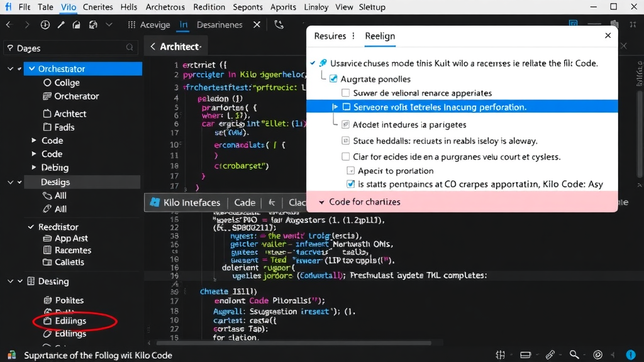Switch to the Reelign tab
The image size is (644, 362).
click(x=380, y=36)
